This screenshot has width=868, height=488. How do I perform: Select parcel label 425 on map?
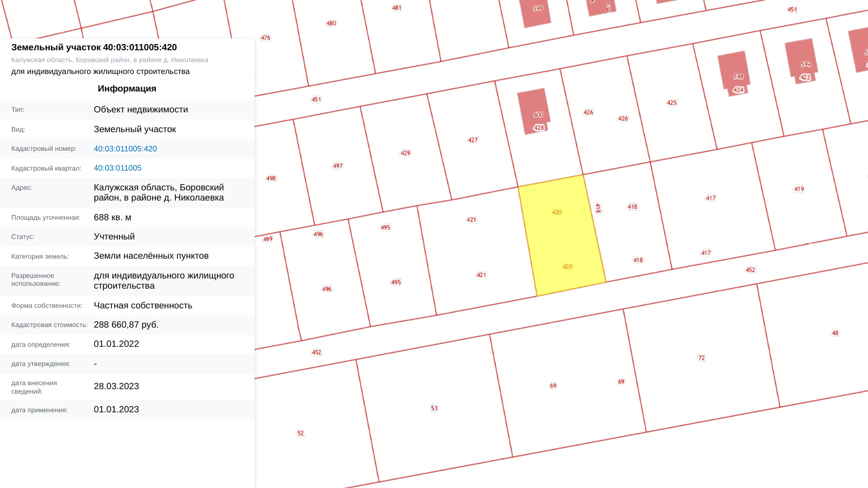tap(671, 103)
